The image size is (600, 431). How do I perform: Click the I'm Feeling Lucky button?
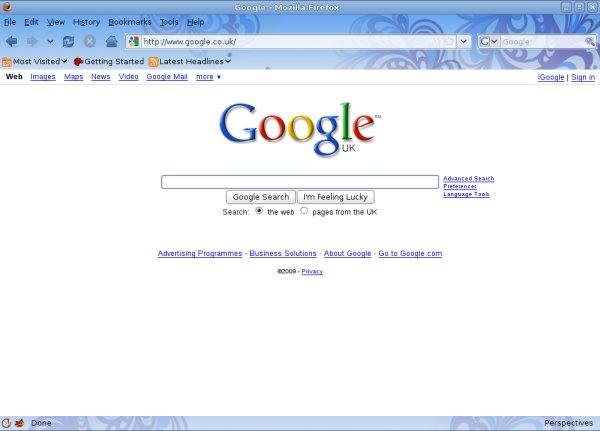[x=336, y=197]
